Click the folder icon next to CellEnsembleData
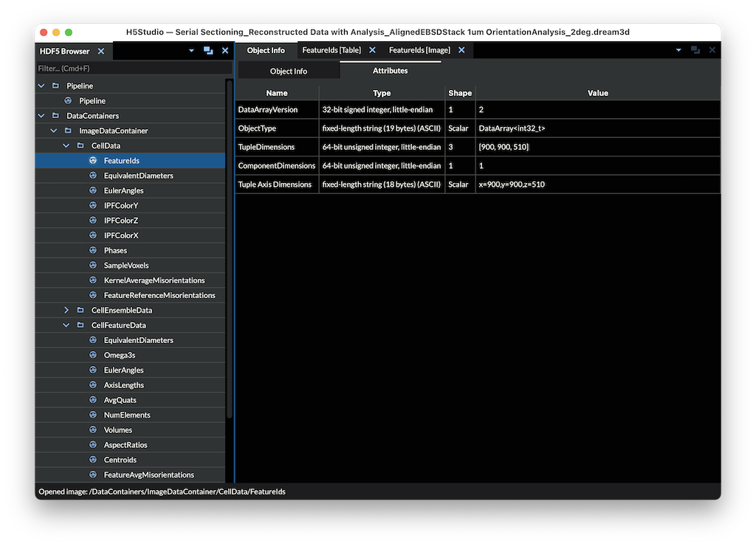 click(x=80, y=311)
